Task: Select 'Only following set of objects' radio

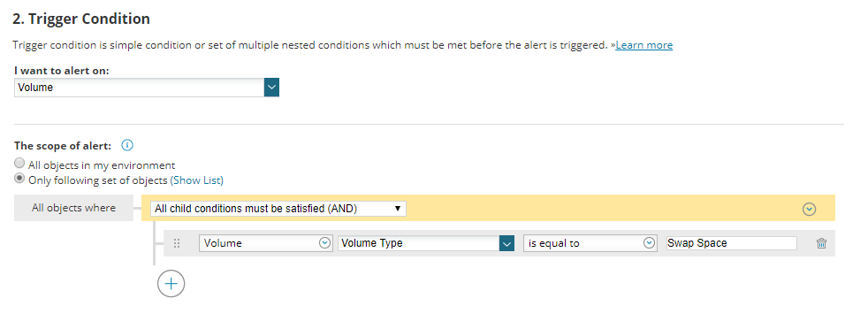Action: coord(20,179)
